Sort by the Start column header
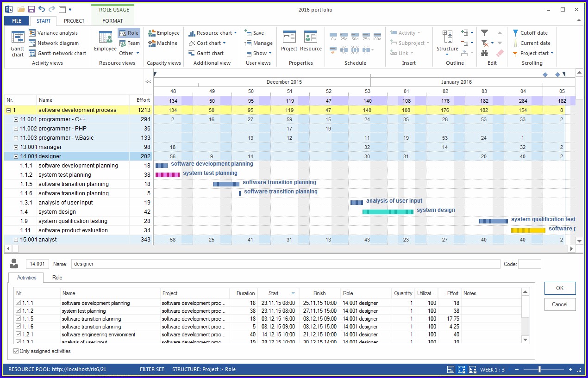Image resolution: width=588 pixels, height=378 pixels. pyautogui.click(x=278, y=293)
